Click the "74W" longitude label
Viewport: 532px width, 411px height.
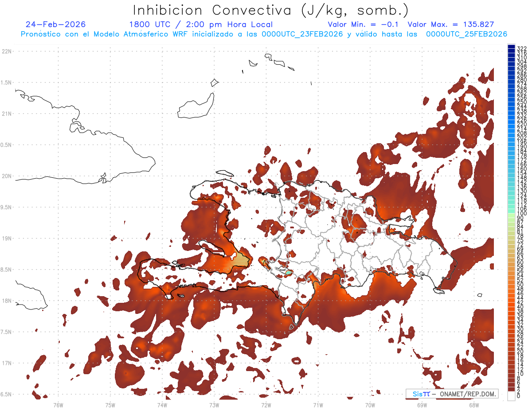tap(162, 405)
